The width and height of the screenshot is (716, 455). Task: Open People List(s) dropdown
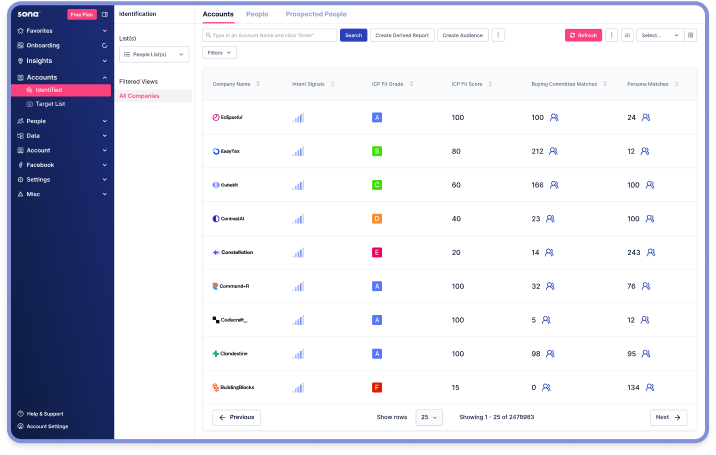click(x=154, y=54)
